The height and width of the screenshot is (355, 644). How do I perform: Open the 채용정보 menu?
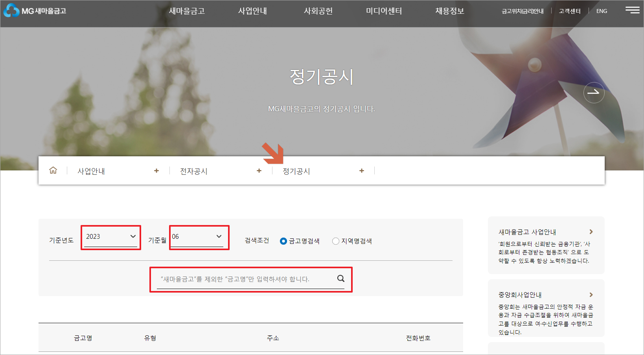[449, 11]
